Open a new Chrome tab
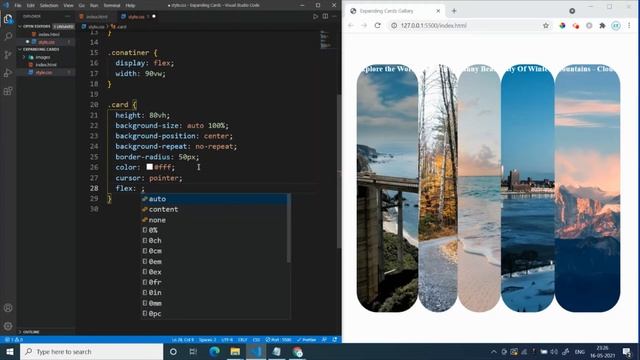The image size is (640, 360). coord(454,11)
